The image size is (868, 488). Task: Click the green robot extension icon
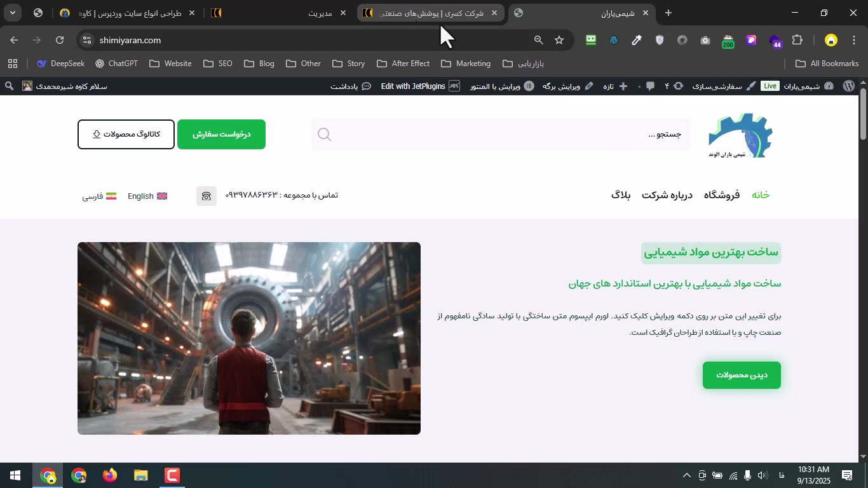click(x=591, y=40)
